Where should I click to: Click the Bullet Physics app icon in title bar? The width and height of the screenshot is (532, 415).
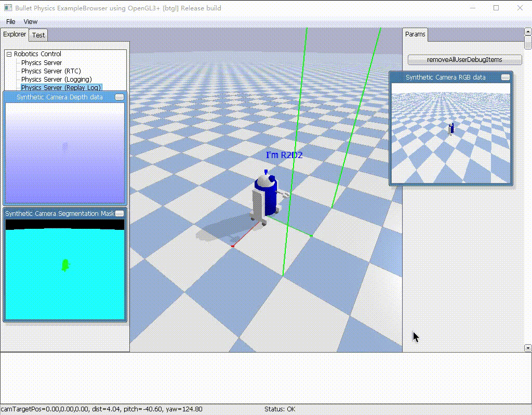pos(8,8)
